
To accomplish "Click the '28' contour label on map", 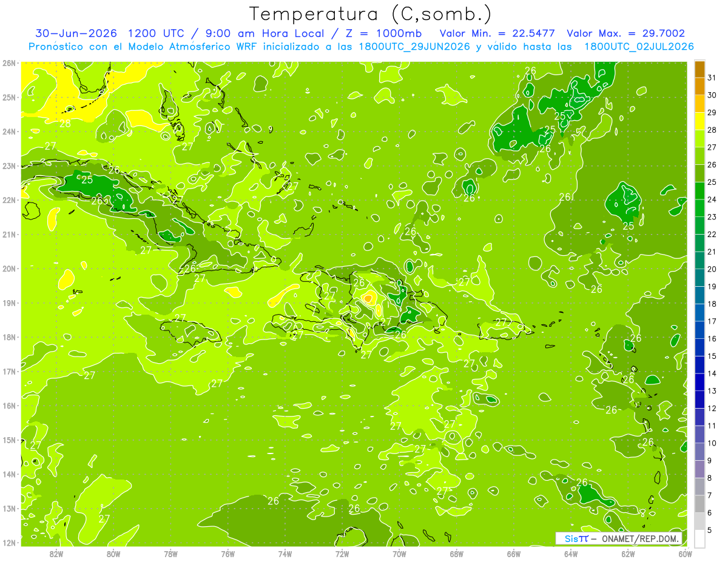I will point(65,123).
